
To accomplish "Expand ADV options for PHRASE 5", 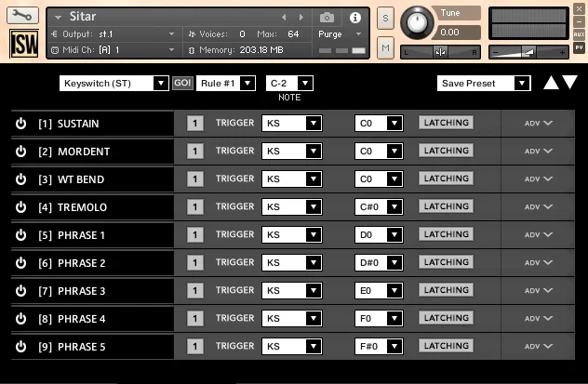I will (539, 346).
